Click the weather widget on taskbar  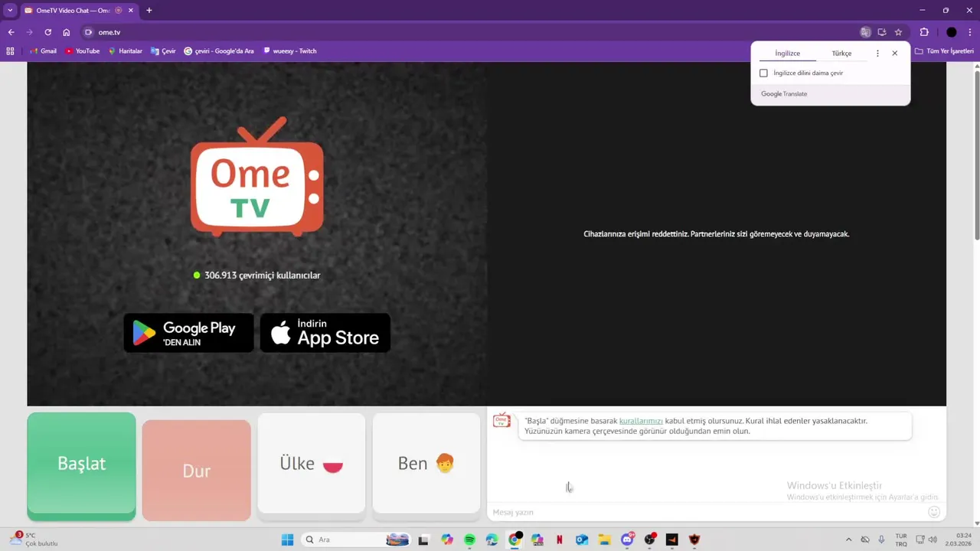tap(34, 540)
